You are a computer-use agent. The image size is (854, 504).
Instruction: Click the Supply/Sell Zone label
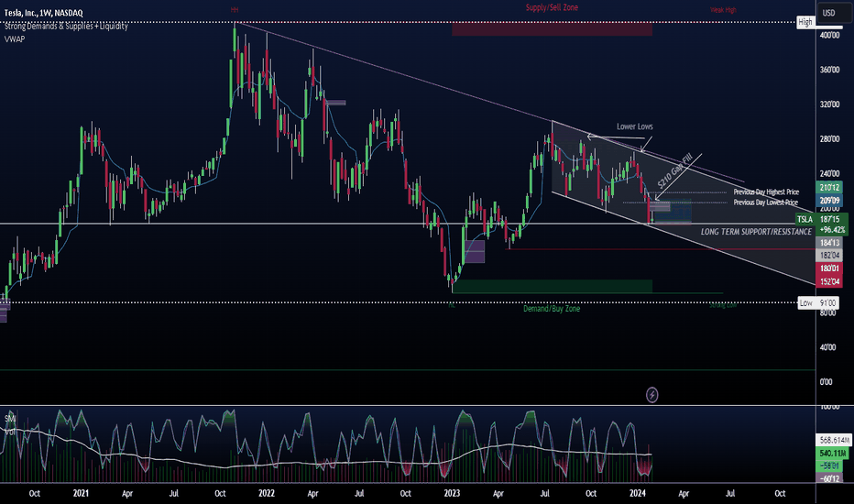[x=552, y=7]
